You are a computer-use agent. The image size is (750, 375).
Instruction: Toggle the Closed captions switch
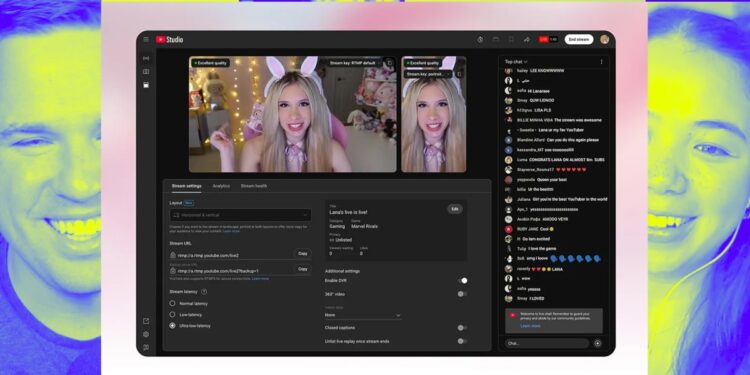pyautogui.click(x=462, y=328)
